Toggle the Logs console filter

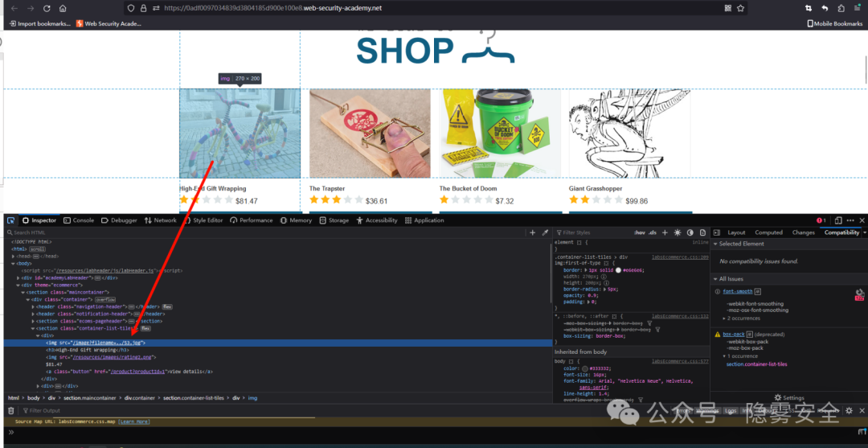(x=731, y=410)
